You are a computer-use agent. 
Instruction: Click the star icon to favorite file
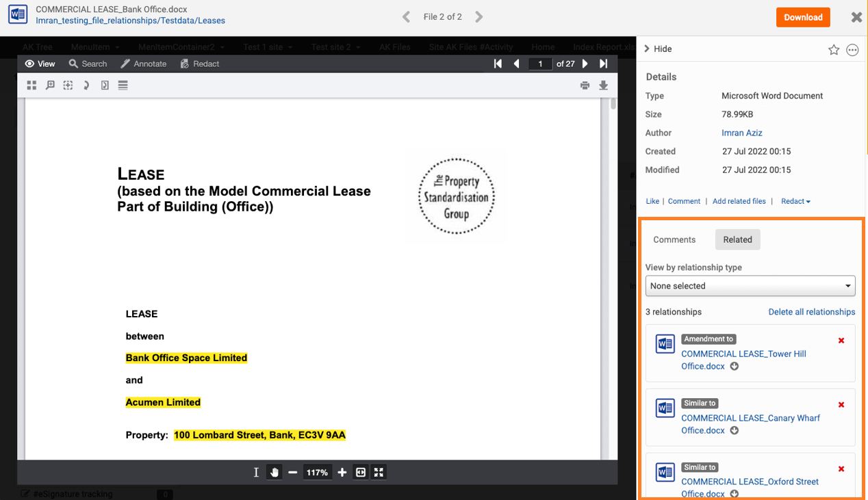coord(833,49)
